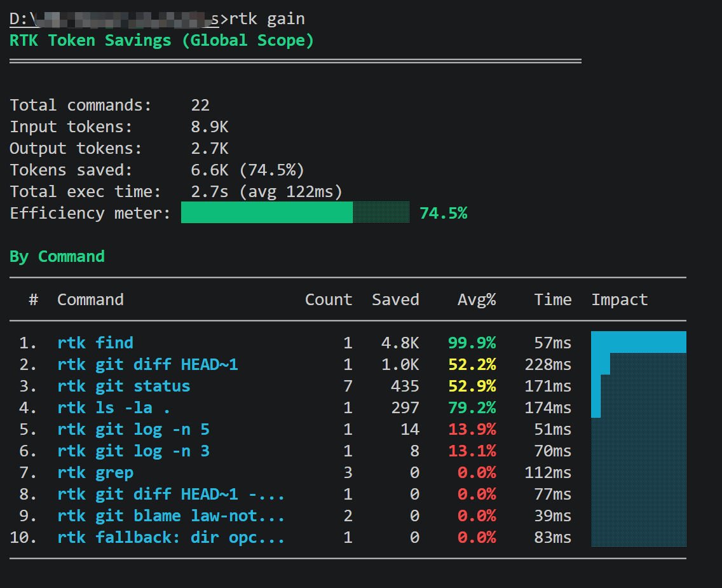This screenshot has width=722, height=588.
Task: Select 'rtk git diff HEAD~1' command text
Action: [148, 364]
